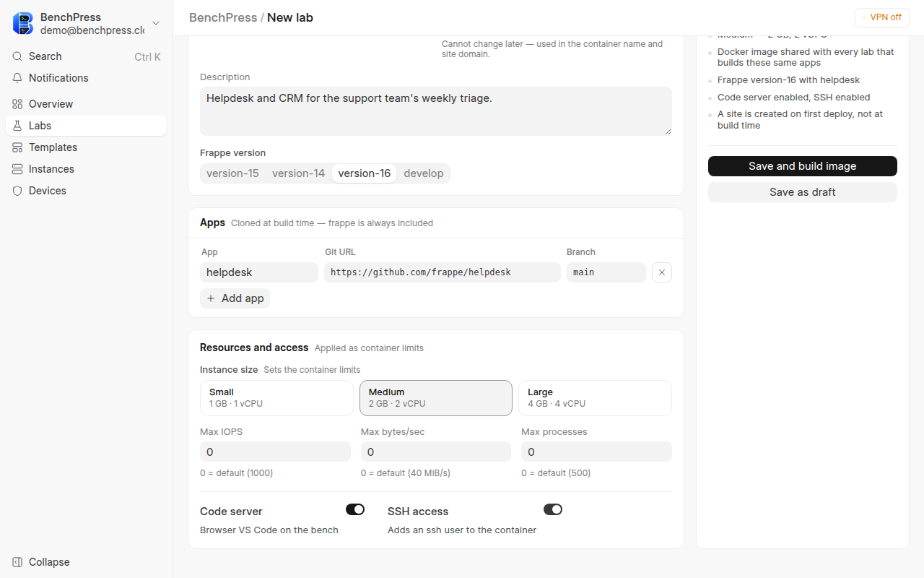Expand the BenchPress account chevron
924x578 pixels.
156,24
